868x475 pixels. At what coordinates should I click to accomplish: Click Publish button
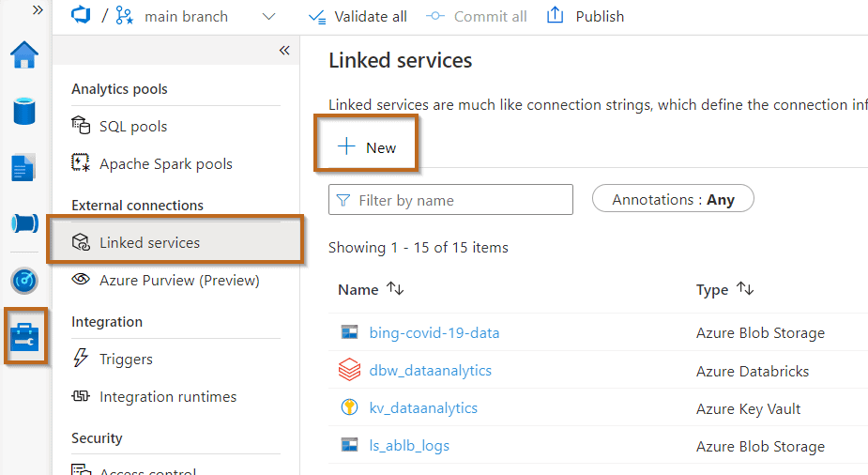point(586,17)
